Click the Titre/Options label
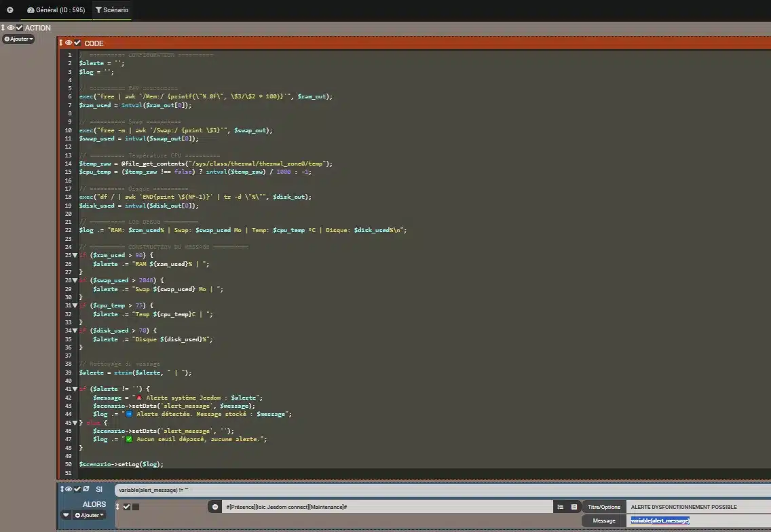Image resolution: width=771 pixels, height=532 pixels. [604, 507]
